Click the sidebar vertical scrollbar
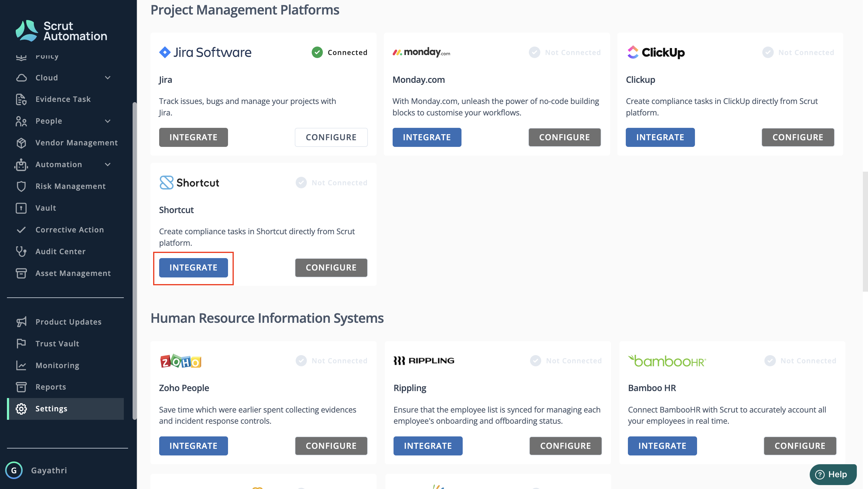Viewport: 868px width, 489px height. pyautogui.click(x=134, y=261)
